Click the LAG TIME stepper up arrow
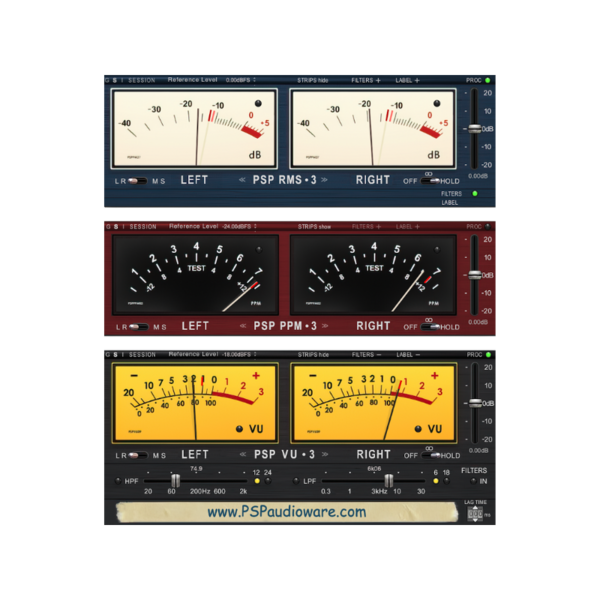 [x=475, y=508]
